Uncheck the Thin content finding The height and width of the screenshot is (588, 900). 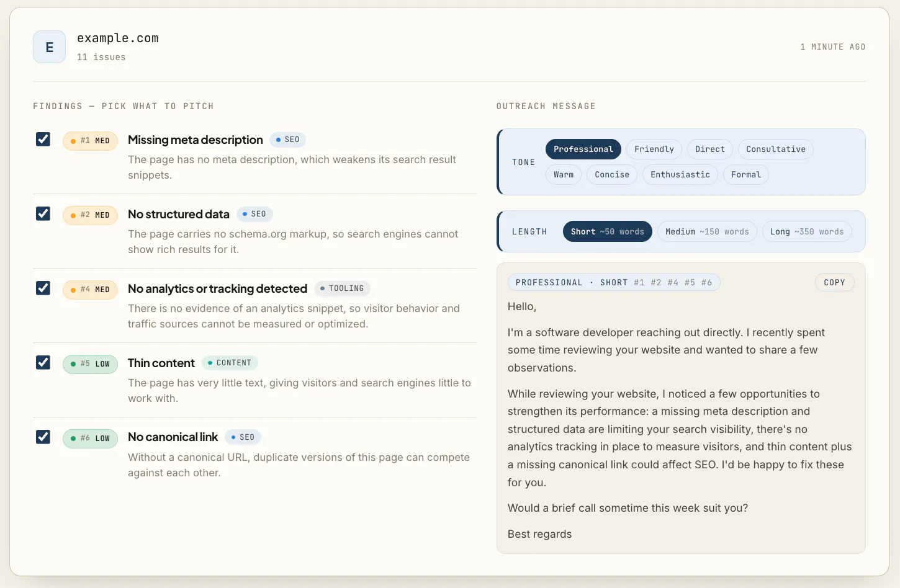point(43,362)
